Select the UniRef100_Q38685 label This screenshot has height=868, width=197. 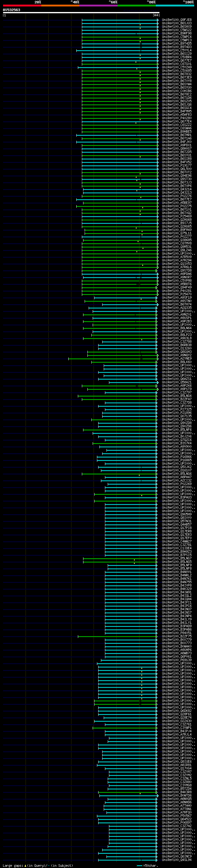[x=177, y=240]
